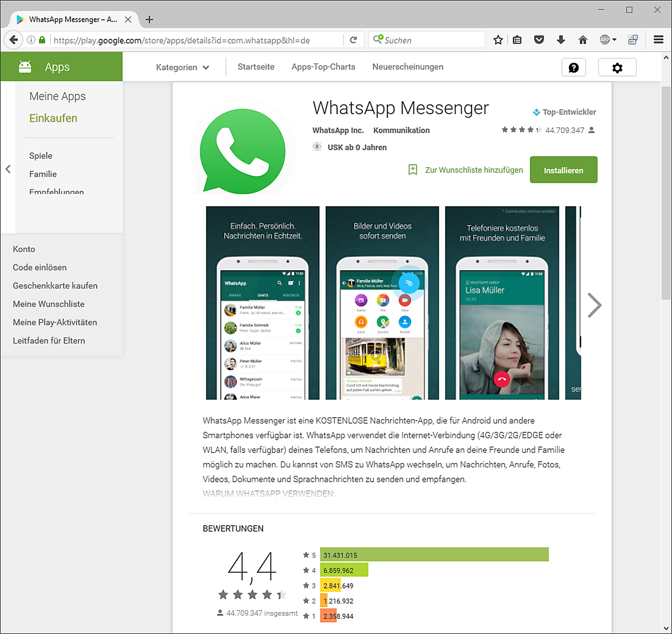
Task: Open the Kommunikation category link
Action: 401,131
